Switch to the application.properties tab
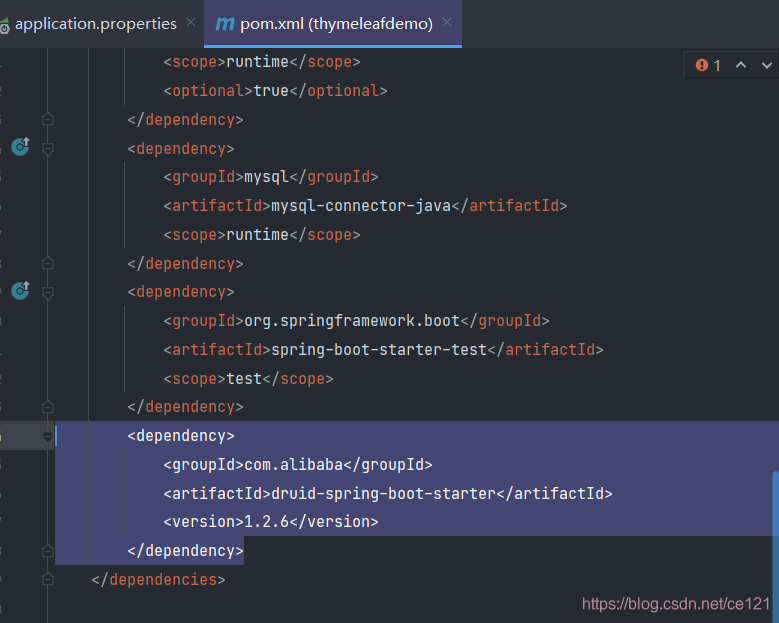Image resolution: width=779 pixels, height=623 pixels. [95, 23]
